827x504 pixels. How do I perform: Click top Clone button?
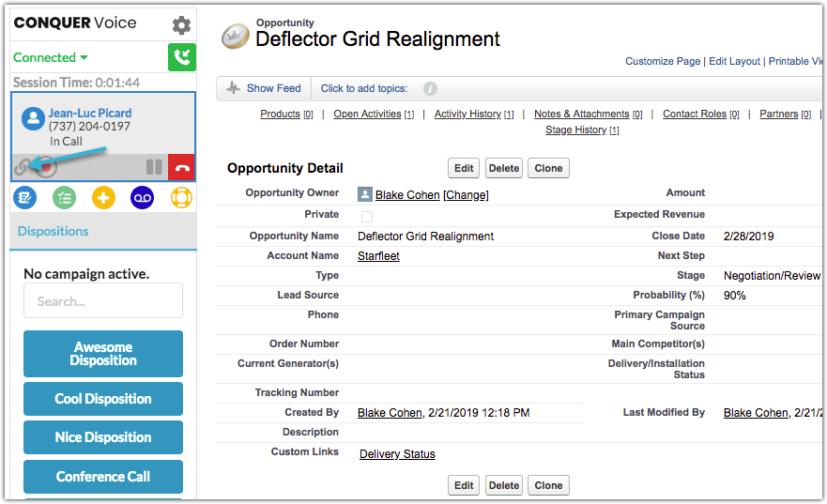[x=548, y=168]
